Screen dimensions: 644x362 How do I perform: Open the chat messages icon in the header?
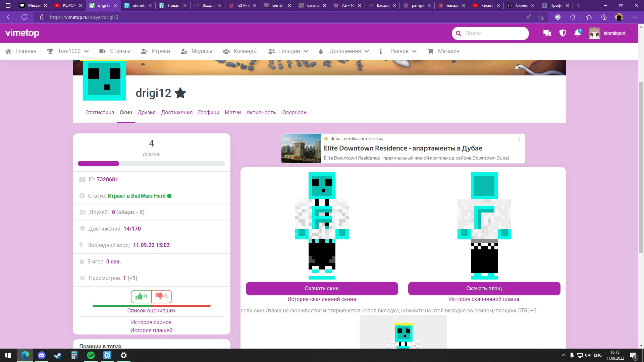tap(547, 33)
